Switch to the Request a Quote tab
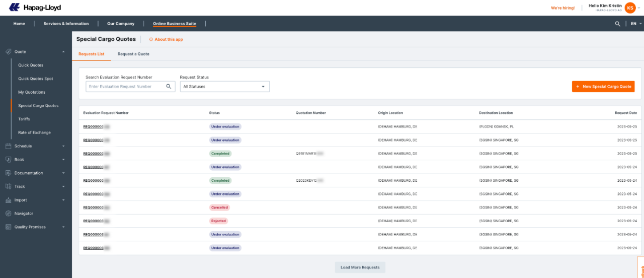 click(133, 54)
